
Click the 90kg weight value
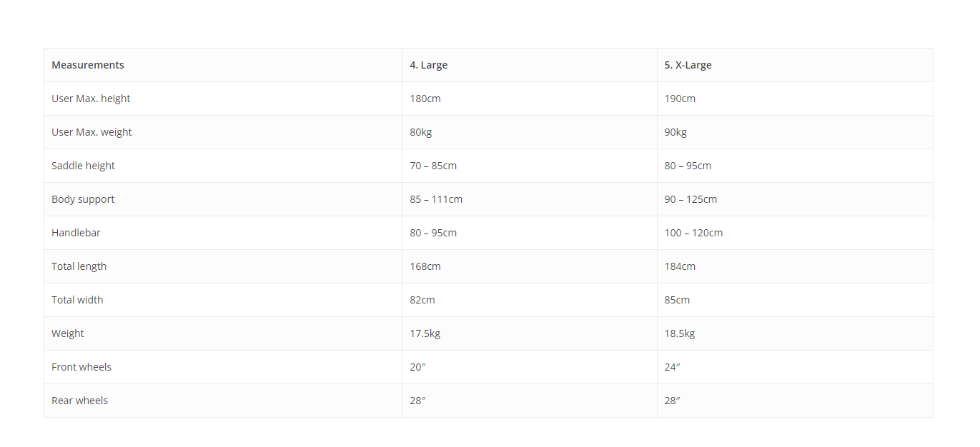[x=675, y=132]
